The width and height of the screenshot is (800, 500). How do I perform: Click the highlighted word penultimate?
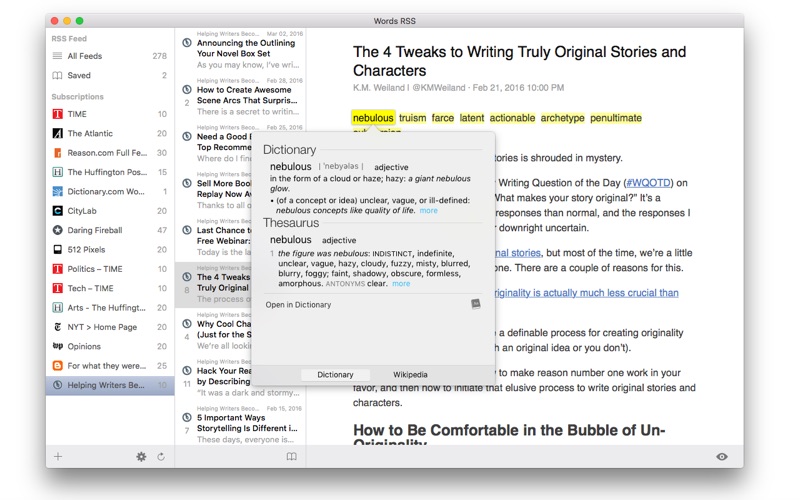tap(616, 118)
